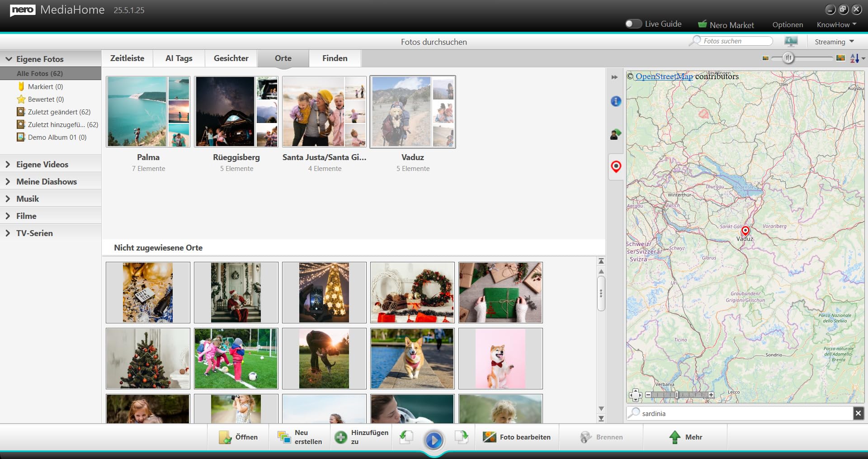
Task: Toggle the Live Guide switch
Action: coord(633,24)
